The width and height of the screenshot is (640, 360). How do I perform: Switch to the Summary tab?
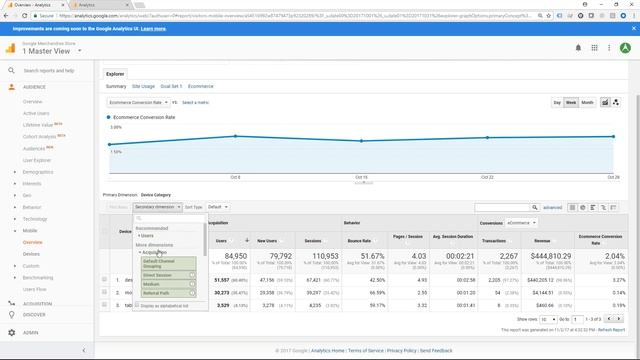click(x=116, y=87)
